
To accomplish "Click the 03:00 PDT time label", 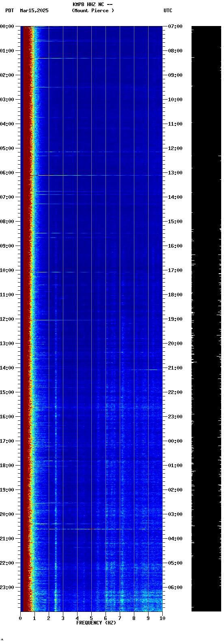I will pyautogui.click(x=7, y=100).
